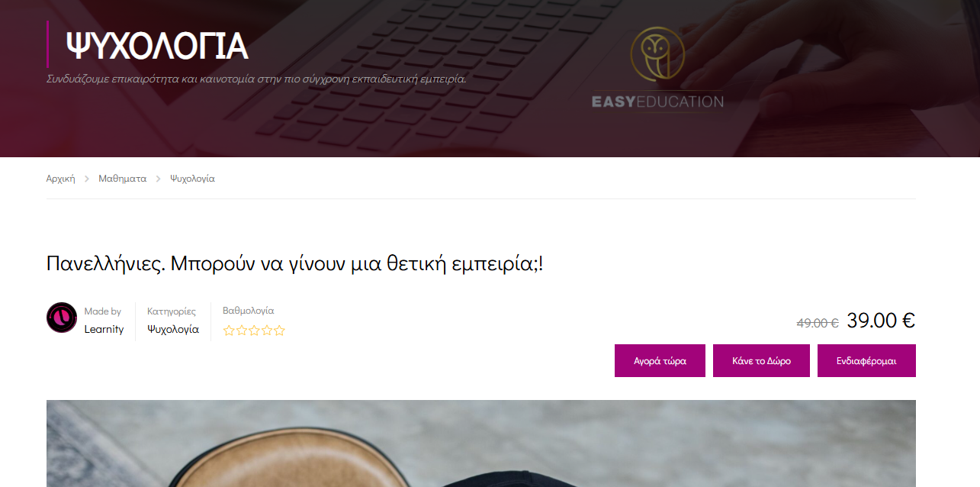Screen dimensions: 980x487
Task: Click the chevron after Αρχική breadcrumb
Action: [x=87, y=179]
